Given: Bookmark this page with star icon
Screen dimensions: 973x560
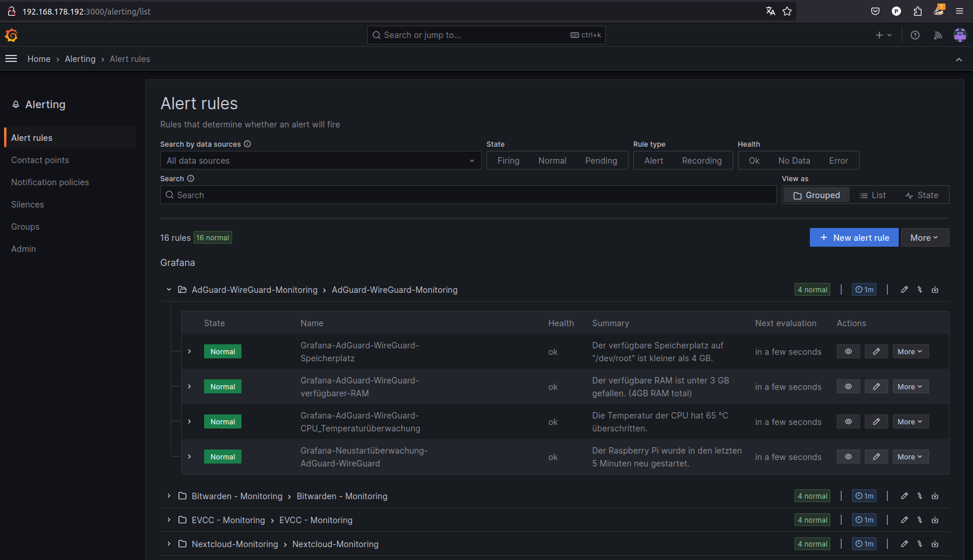Looking at the screenshot, I should pos(787,11).
